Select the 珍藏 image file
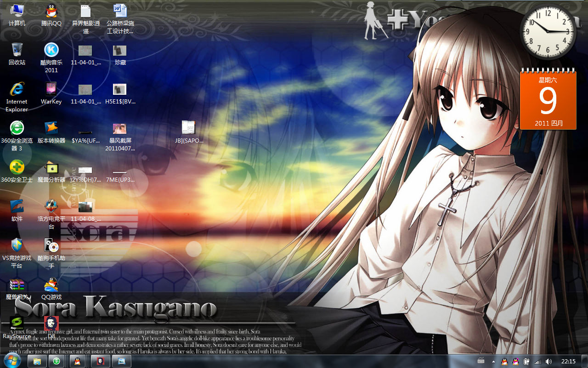 click(120, 54)
